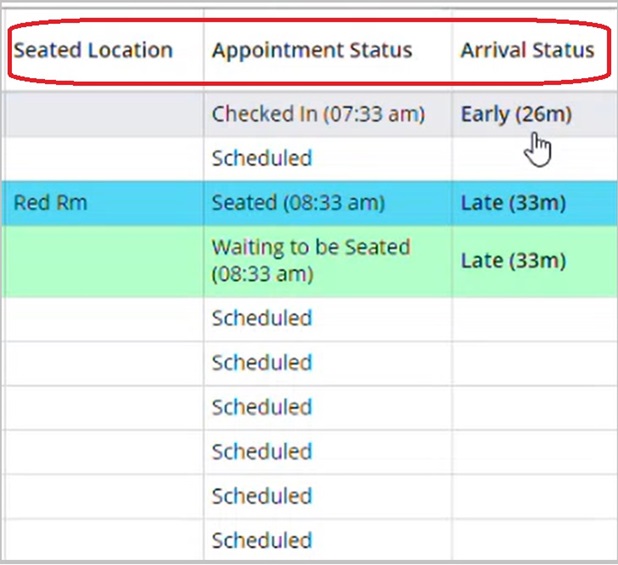Click empty Arrival Status cell in bottom row

tap(530, 541)
